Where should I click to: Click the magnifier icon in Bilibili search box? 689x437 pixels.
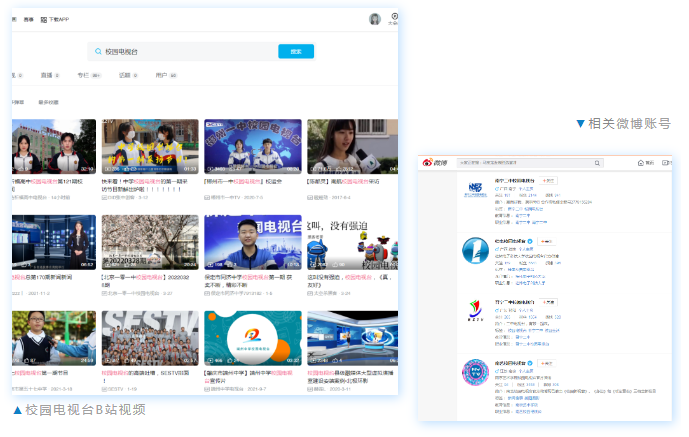[x=98, y=51]
